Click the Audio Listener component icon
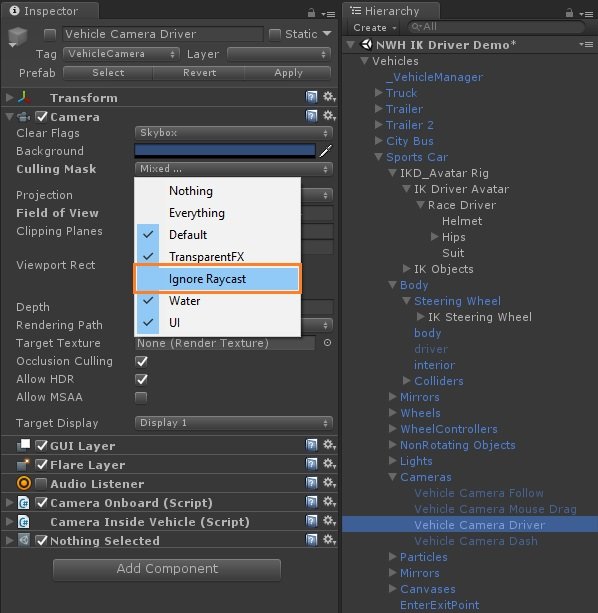Image resolution: width=598 pixels, height=613 pixels. 24,483
